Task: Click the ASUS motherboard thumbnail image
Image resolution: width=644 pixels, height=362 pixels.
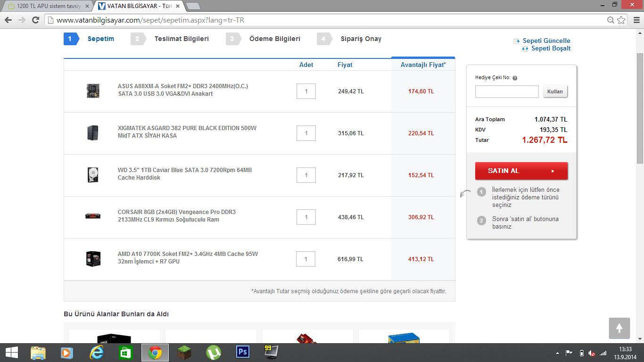Action: coord(93,91)
